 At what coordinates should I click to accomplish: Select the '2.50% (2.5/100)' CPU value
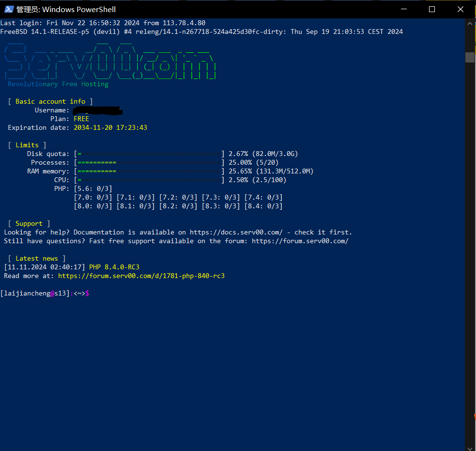(x=258, y=180)
